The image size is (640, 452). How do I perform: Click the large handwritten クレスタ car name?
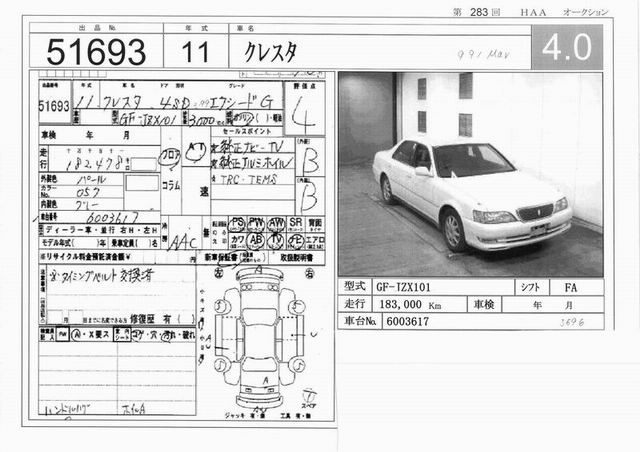coord(270,52)
